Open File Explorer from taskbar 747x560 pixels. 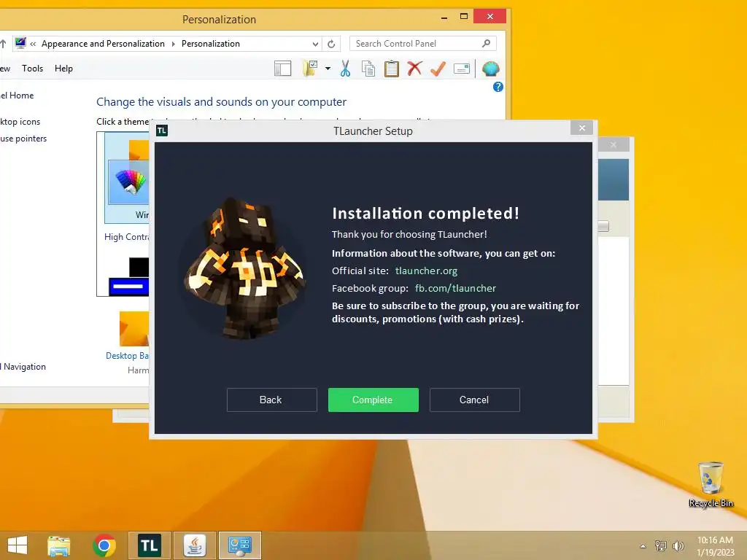(x=59, y=545)
